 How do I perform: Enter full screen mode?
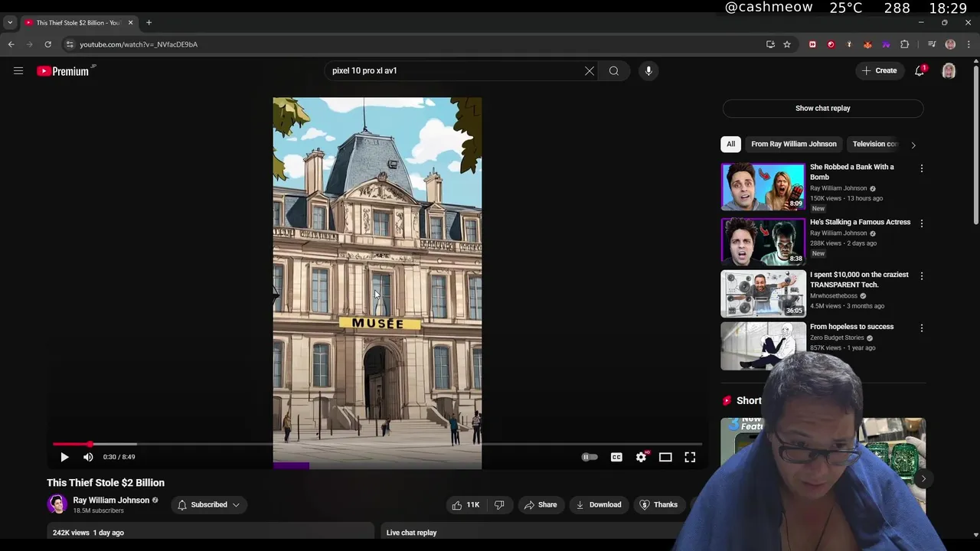coord(690,457)
